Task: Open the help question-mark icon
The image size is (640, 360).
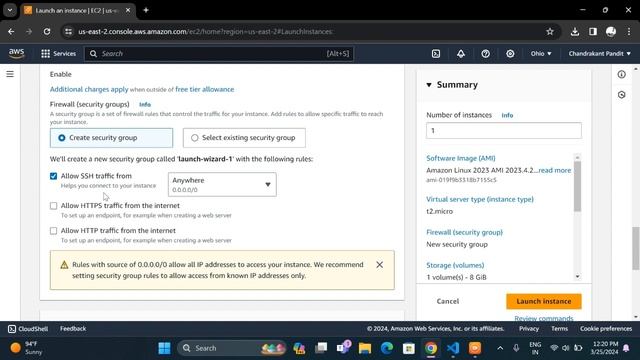Action: (485, 53)
